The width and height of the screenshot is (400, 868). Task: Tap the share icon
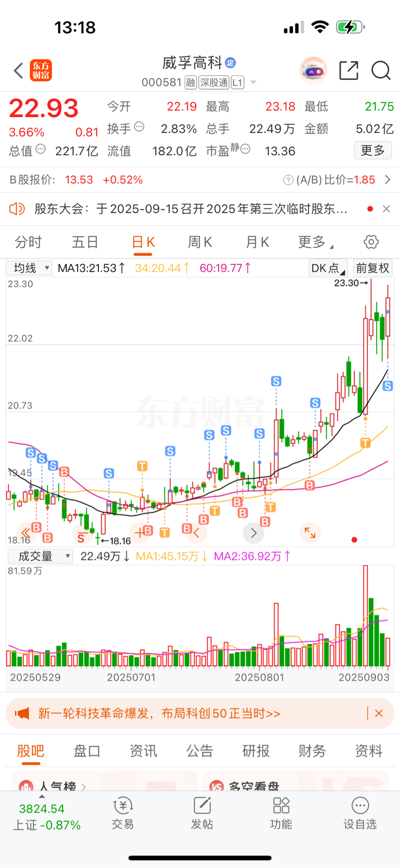tap(348, 70)
